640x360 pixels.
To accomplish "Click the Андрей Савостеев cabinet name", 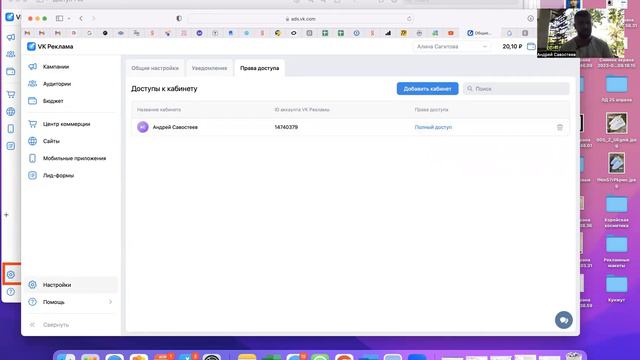I will (x=175, y=127).
